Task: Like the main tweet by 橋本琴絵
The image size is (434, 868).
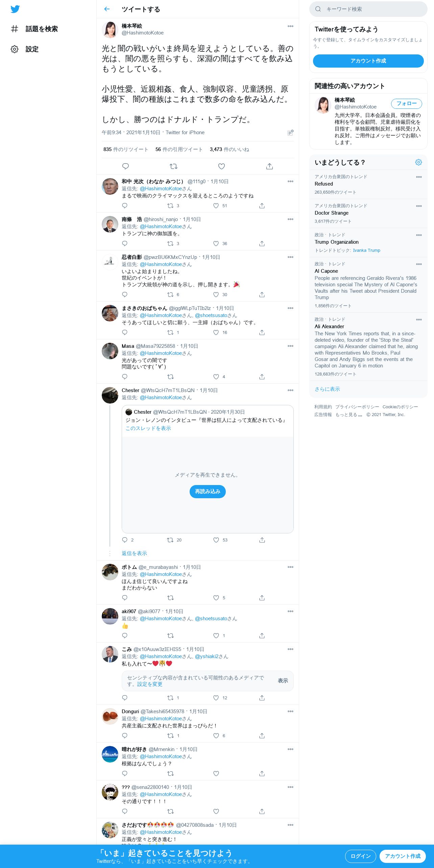Action: 221,166
